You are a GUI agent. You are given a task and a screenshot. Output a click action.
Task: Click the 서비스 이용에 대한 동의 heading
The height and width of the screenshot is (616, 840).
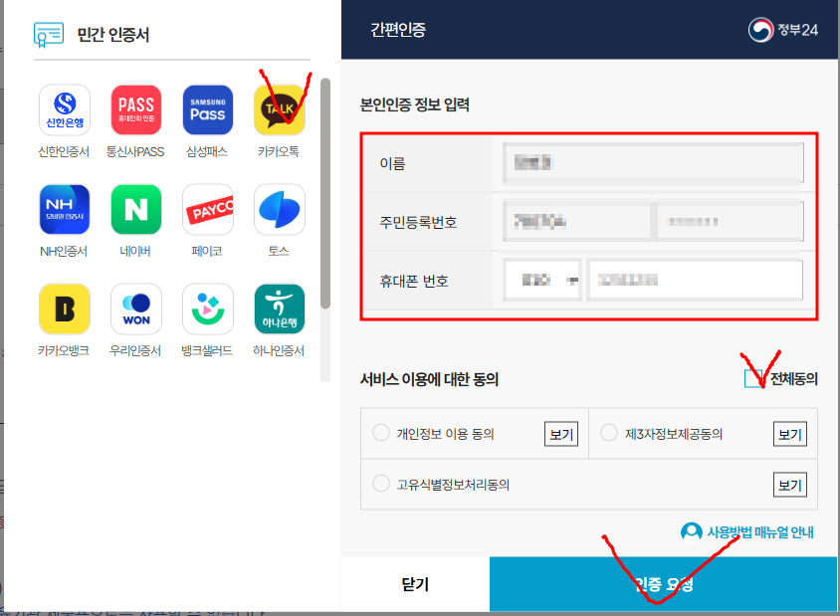point(429,379)
